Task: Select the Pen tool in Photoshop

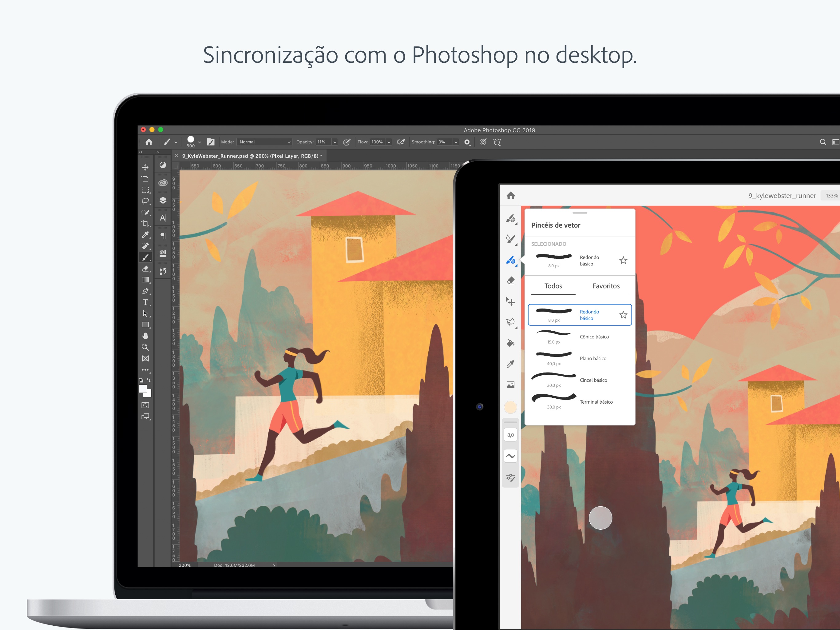Action: coord(145,291)
